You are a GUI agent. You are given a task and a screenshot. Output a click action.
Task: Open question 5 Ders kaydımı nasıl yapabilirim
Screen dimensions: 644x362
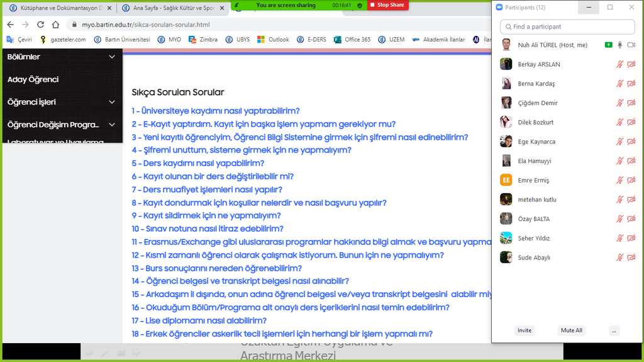198,163
